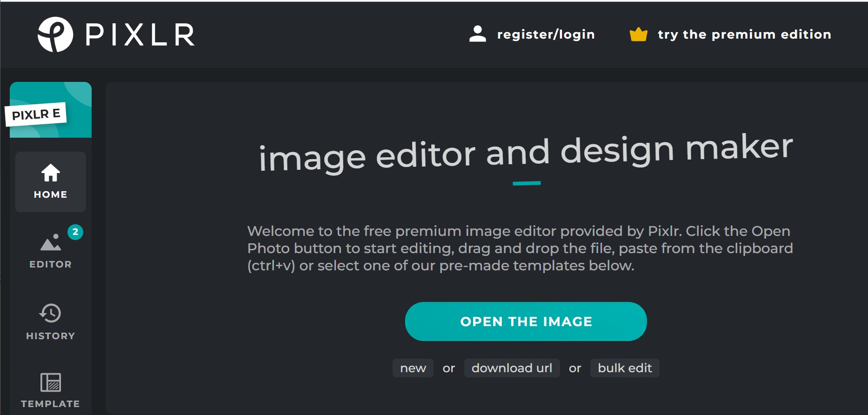868x415 pixels.
Task: Click the PIXLR wordmark in header
Action: pos(140,35)
